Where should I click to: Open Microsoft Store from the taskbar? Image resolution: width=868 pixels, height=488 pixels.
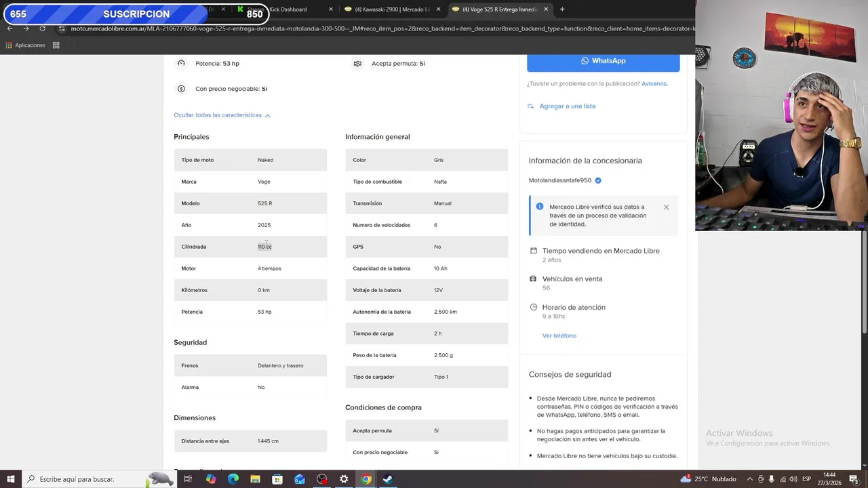tap(277, 479)
